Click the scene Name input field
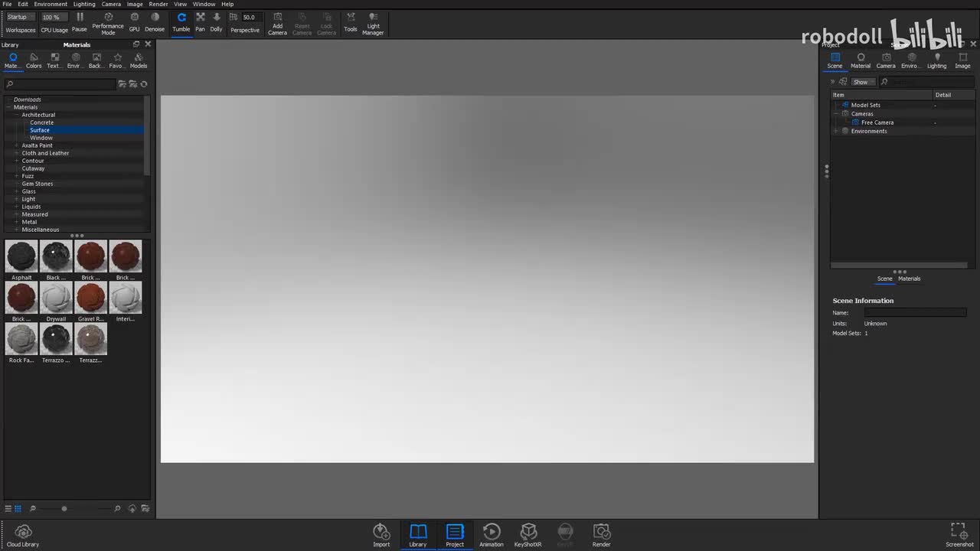Screen dimensions: 980x551 915,312
